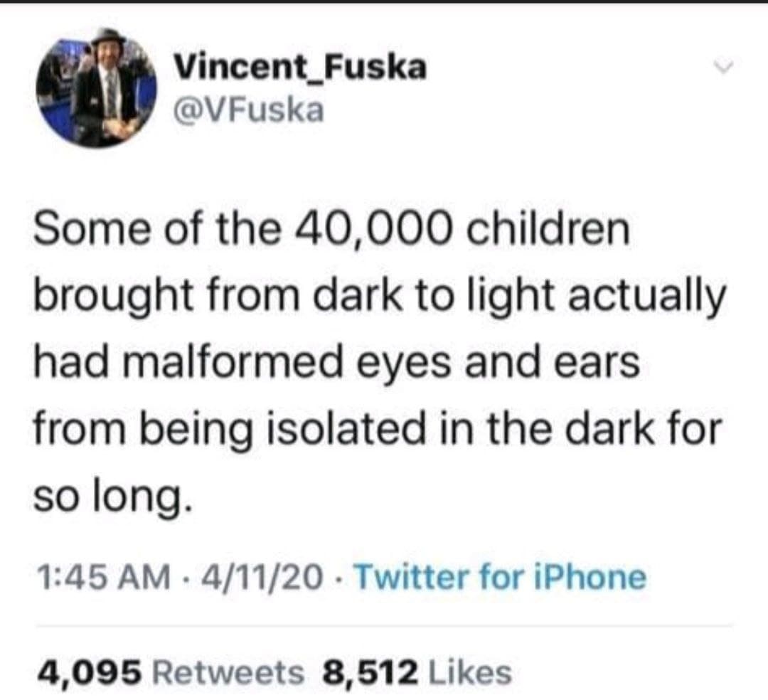Click the dark bar above the tweet
Viewport: 768px width, 700px height.
pos(384,2)
